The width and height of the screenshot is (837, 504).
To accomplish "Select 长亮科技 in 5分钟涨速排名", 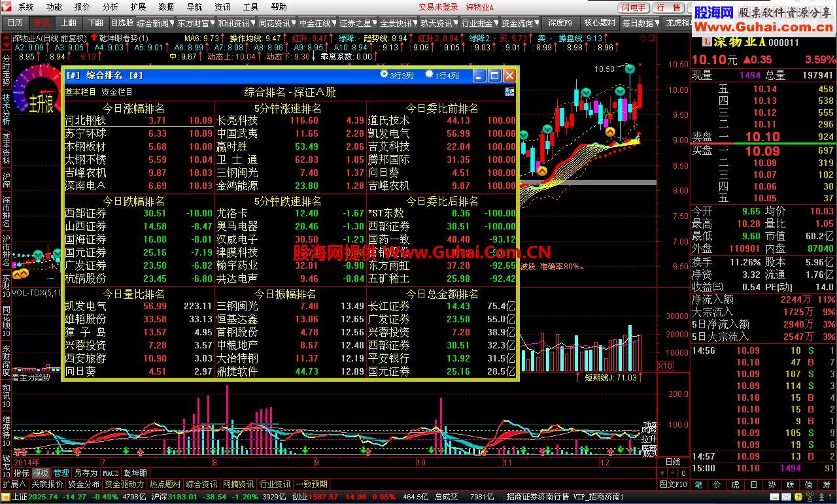I will [x=237, y=120].
